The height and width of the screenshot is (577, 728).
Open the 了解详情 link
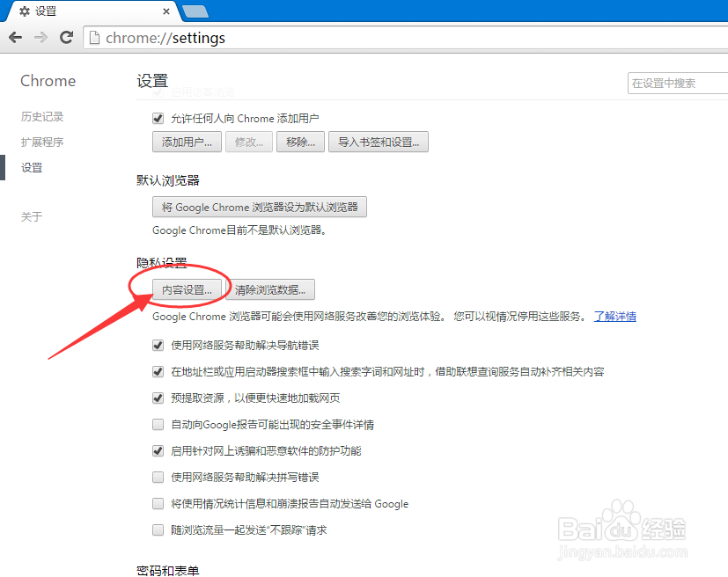pyautogui.click(x=615, y=317)
